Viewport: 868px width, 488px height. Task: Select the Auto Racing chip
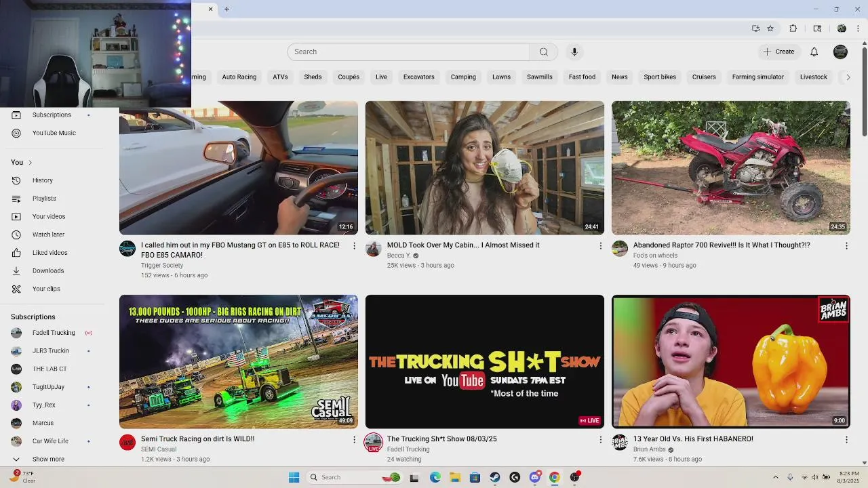(x=239, y=77)
